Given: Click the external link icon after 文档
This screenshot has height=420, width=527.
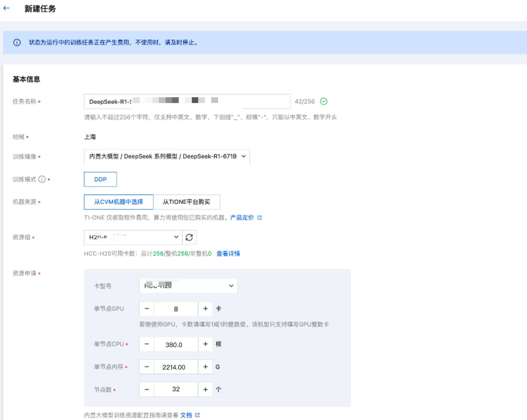Looking at the screenshot, I should 197,415.
